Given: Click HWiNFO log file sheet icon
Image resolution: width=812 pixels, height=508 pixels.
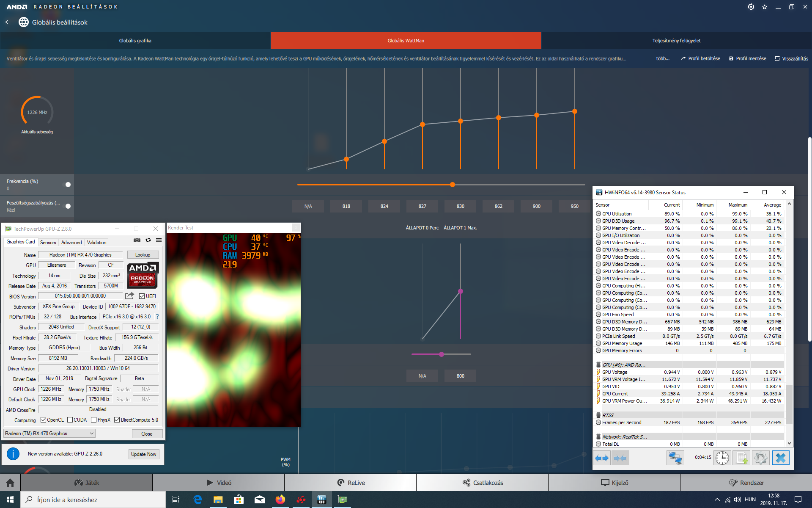Looking at the screenshot, I should click(742, 458).
